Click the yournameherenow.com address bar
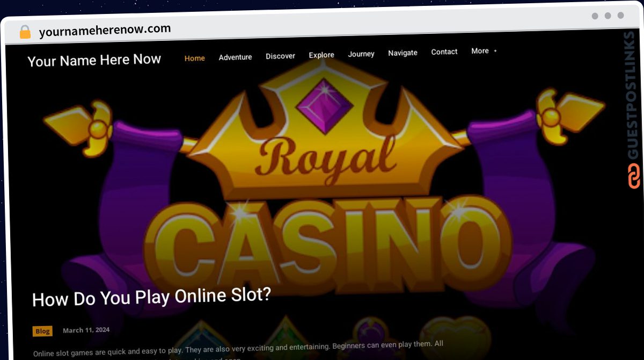 point(105,30)
